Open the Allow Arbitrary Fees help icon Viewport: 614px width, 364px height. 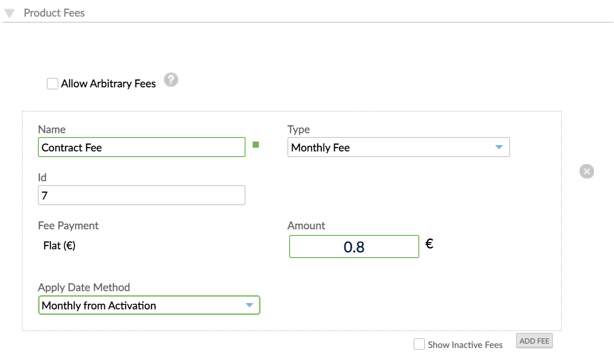[x=171, y=80]
